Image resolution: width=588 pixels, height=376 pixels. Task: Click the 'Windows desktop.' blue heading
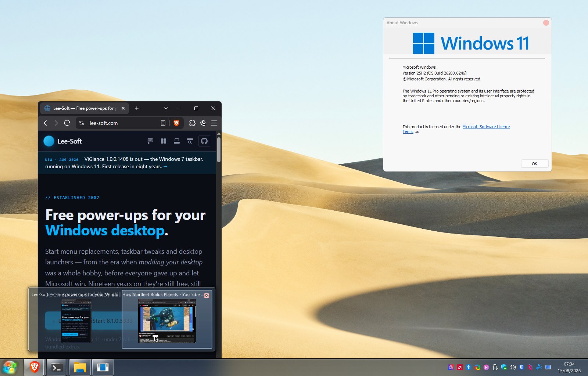(107, 231)
